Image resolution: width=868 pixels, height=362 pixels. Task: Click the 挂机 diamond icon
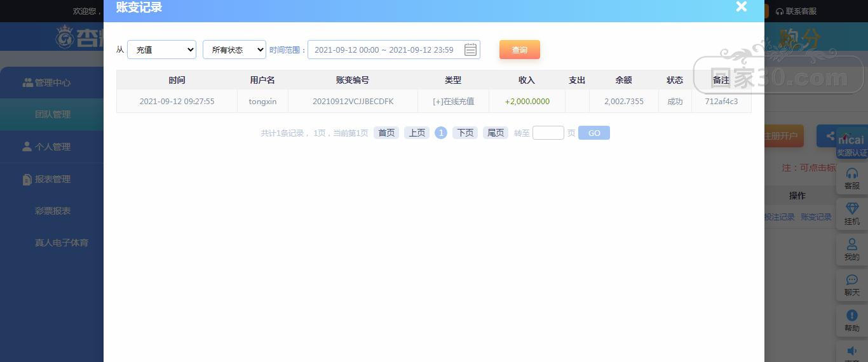click(851, 214)
